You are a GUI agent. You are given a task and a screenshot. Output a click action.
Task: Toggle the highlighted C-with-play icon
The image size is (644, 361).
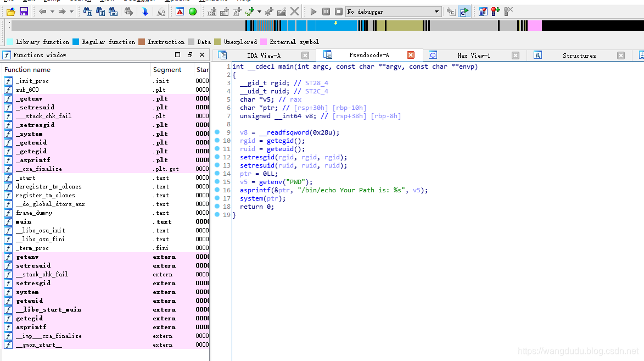click(x=464, y=12)
